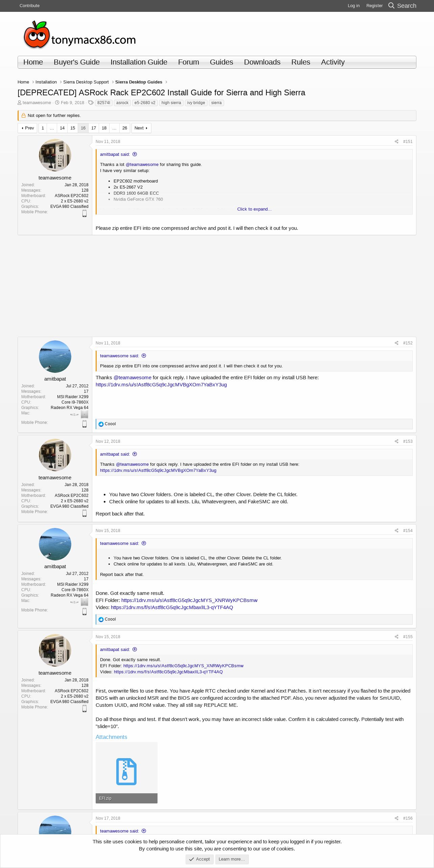
Task: Open the OneDrive link ending YaBxY3ug in post #152
Action: click(x=161, y=385)
